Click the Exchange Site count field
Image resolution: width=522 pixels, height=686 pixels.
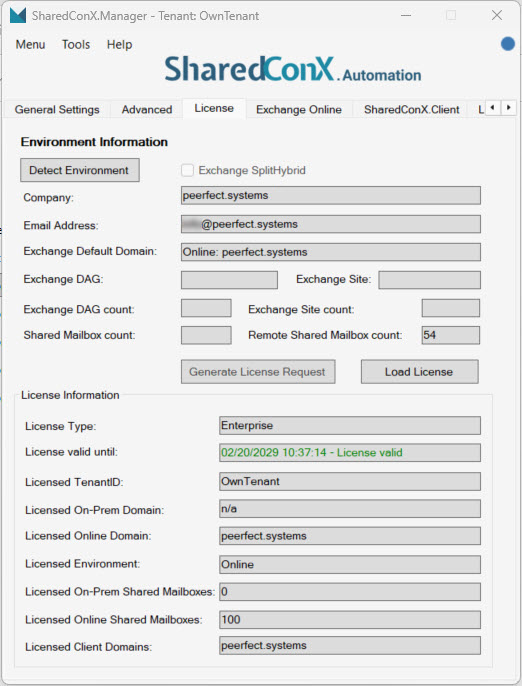(x=451, y=308)
